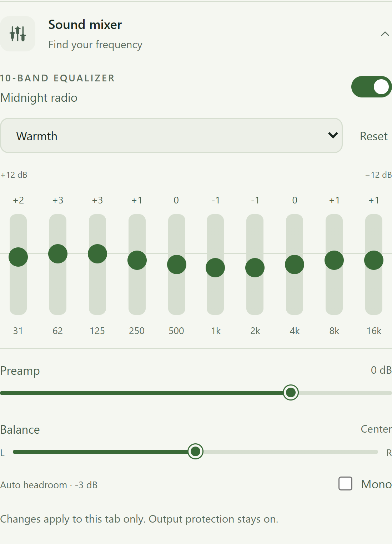Click the '500' frequency label
Screen dimensions: 392x544
(176, 331)
